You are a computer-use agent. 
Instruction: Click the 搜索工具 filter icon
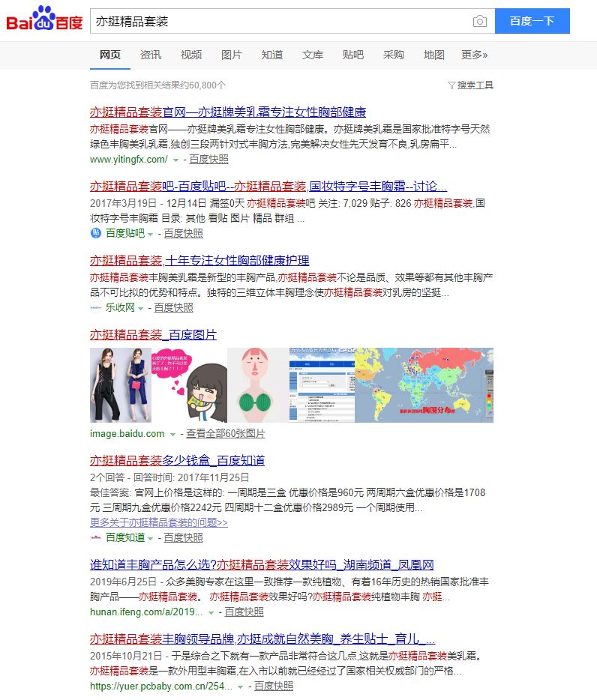click(451, 85)
